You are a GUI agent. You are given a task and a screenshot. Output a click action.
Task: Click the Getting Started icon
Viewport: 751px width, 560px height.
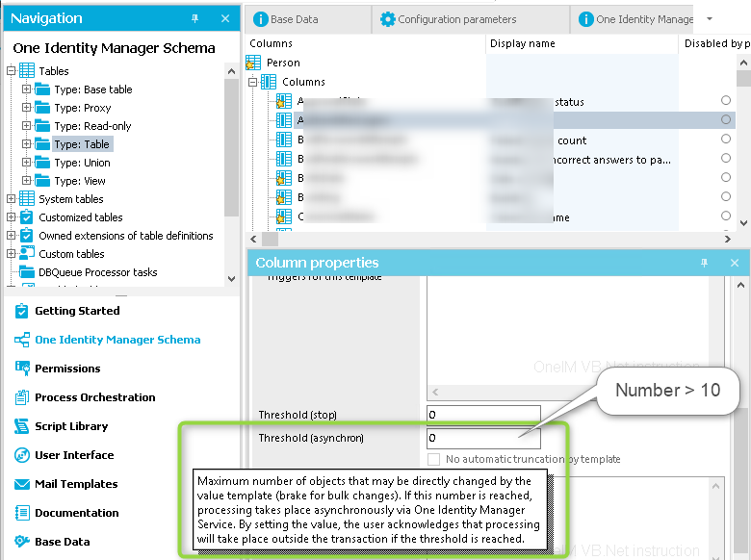point(21,311)
